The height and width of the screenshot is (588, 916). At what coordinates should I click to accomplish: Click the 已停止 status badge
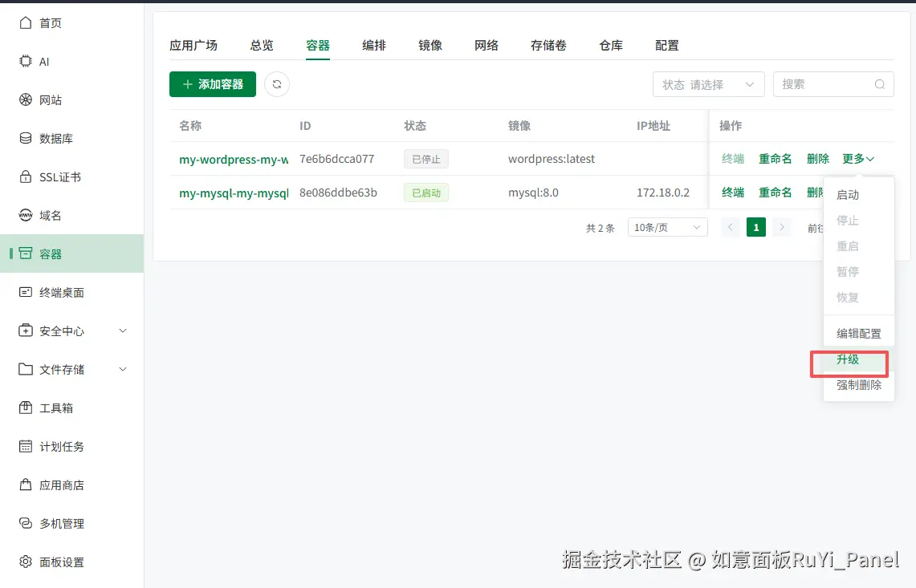pyautogui.click(x=425, y=159)
